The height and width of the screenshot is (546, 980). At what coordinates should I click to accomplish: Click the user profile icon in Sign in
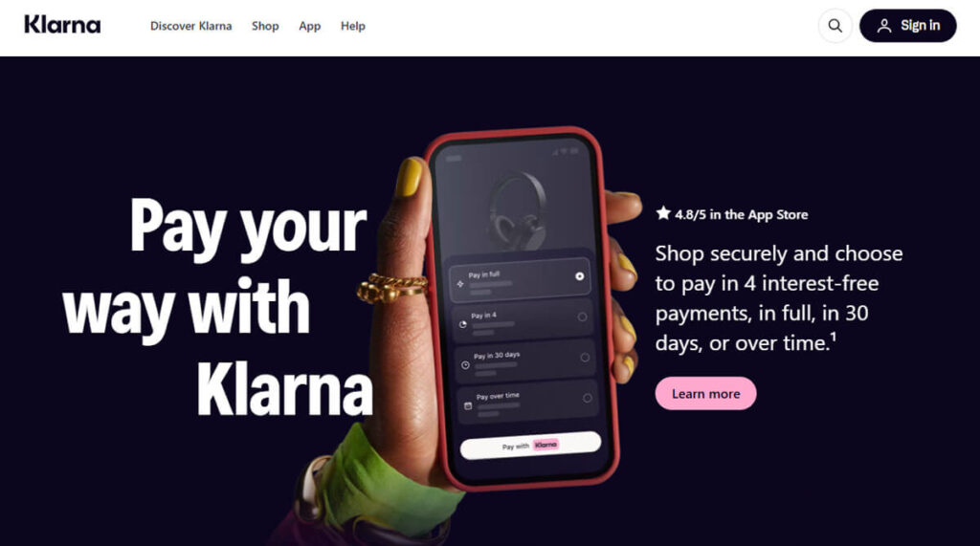883,26
